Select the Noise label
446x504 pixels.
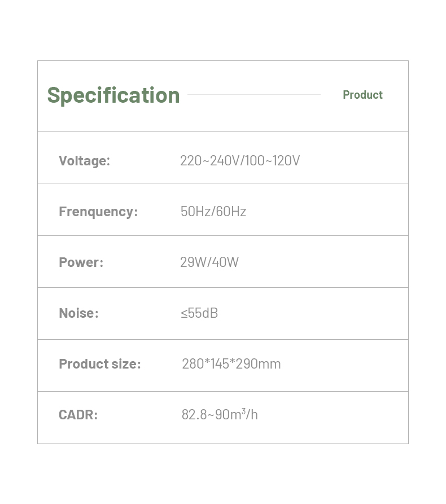pos(78,313)
